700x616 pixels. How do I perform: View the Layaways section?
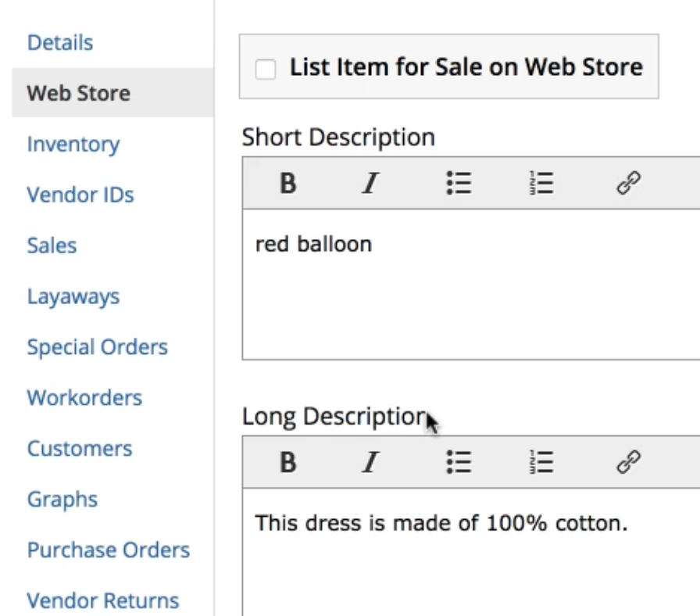point(73,296)
